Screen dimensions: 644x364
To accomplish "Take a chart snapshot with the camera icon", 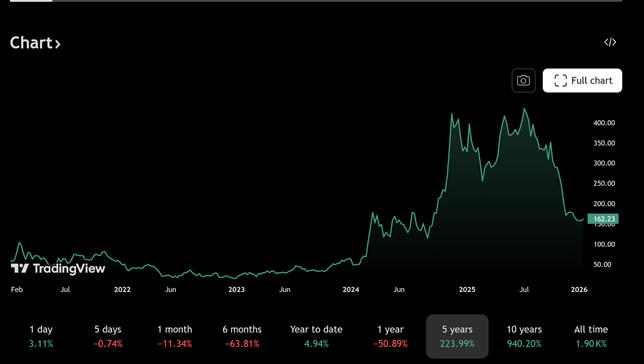I will pos(523,80).
